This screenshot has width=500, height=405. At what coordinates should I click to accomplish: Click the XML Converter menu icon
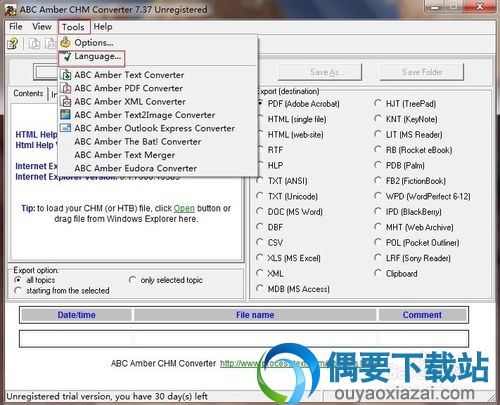(x=66, y=102)
